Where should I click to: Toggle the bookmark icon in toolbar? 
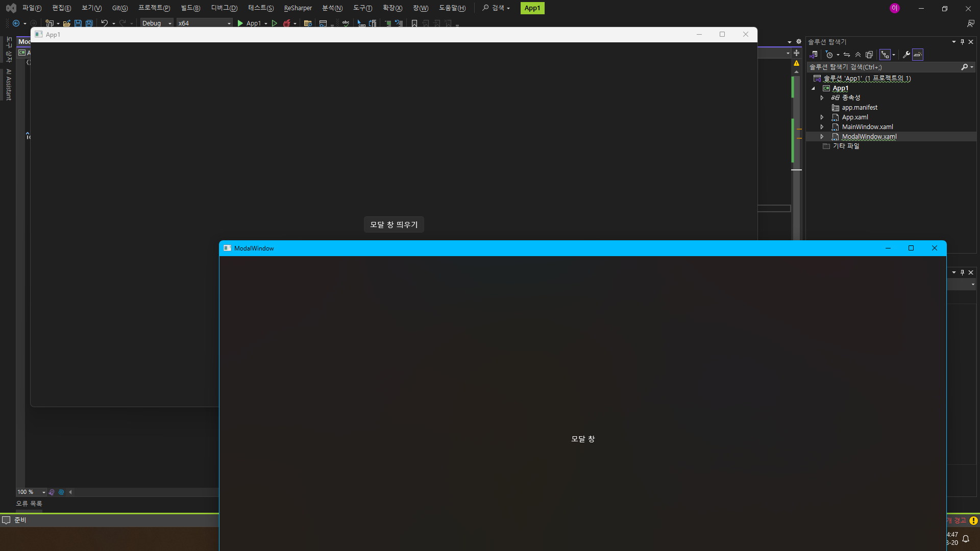[x=414, y=23]
